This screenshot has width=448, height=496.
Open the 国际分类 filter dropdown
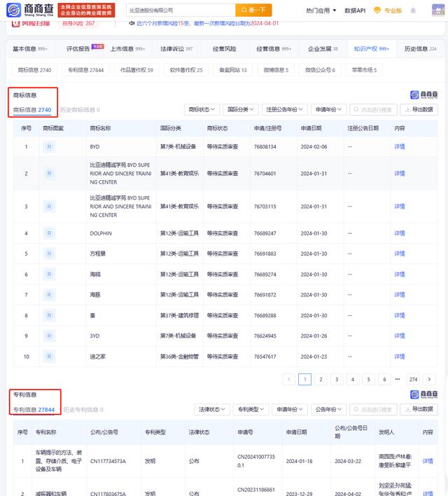[241, 109]
